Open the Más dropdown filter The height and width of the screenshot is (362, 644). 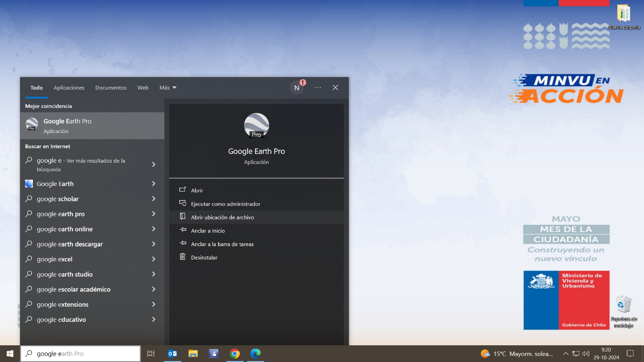pos(168,88)
